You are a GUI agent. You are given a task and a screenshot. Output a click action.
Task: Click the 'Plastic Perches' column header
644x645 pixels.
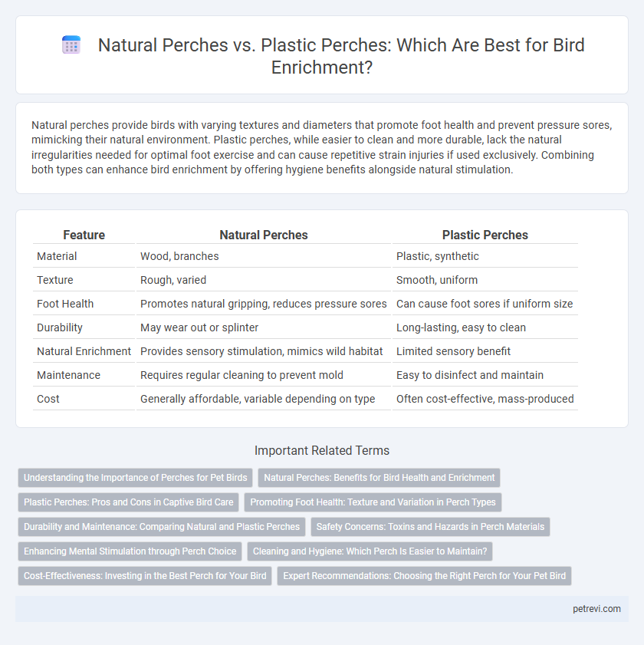(x=485, y=235)
